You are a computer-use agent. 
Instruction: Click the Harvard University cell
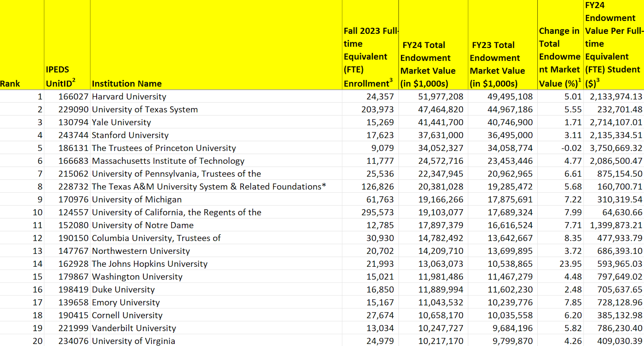tap(216, 96)
